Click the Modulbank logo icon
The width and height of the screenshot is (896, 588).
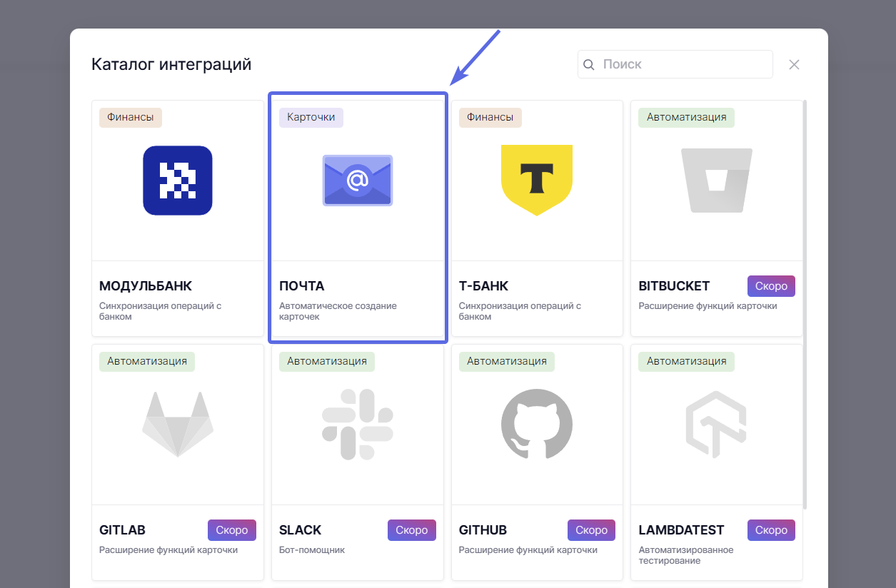click(x=178, y=181)
